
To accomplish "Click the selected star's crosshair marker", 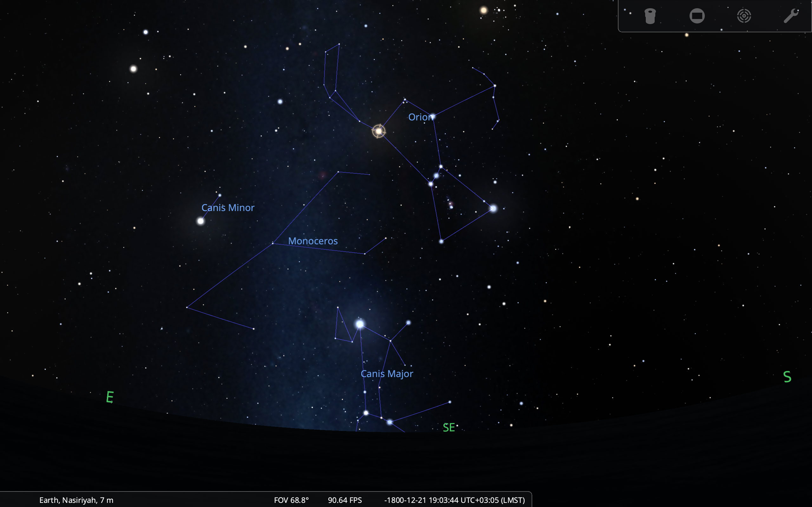I will pos(378,131).
